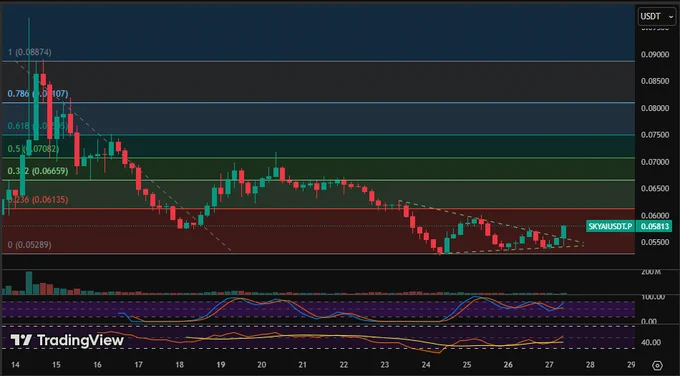
Task: Select the 0.618 Fibonacci level label
Action: [37, 126]
